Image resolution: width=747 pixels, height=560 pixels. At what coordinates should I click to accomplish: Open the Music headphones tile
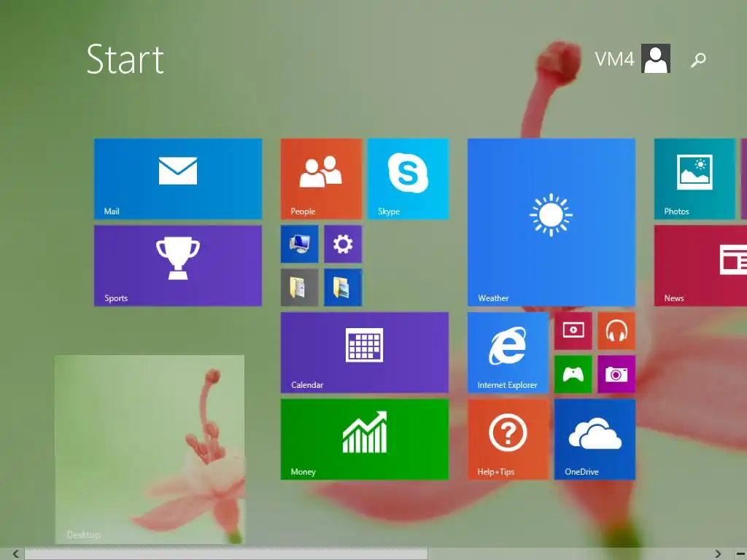click(616, 331)
